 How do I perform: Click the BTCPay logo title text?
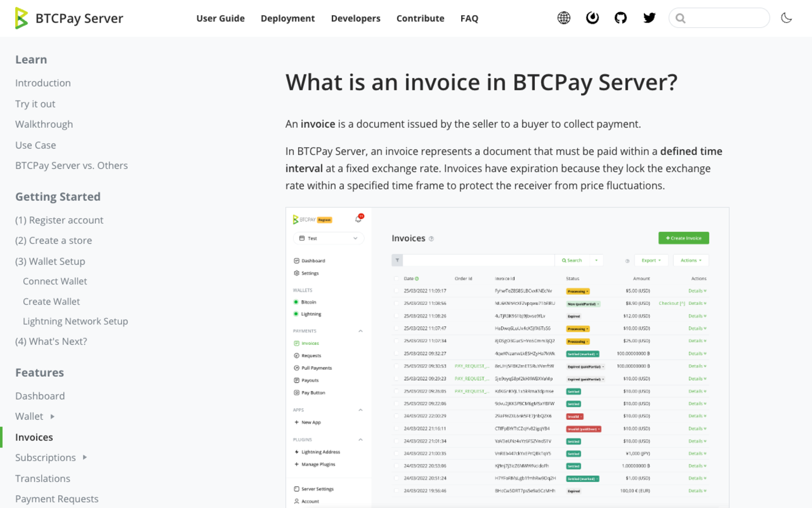pyautogui.click(x=79, y=19)
